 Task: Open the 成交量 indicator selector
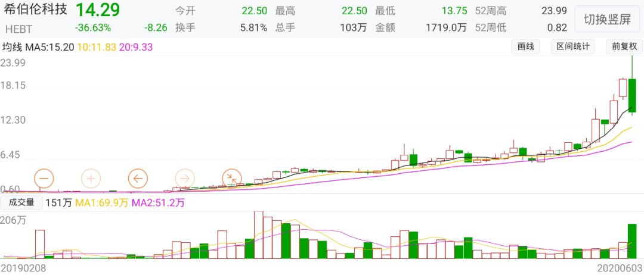pos(21,202)
